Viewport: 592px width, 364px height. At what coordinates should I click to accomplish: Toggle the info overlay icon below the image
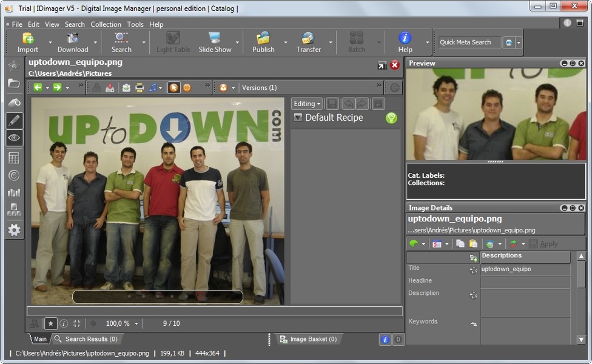pos(64,323)
